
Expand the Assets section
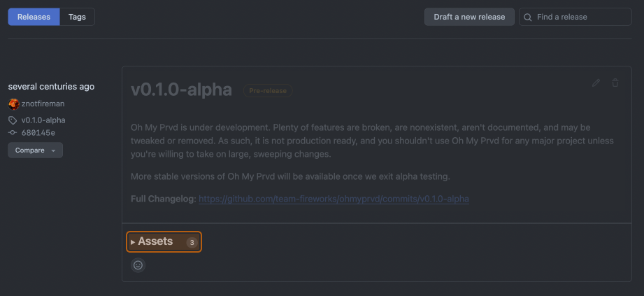tap(155, 241)
